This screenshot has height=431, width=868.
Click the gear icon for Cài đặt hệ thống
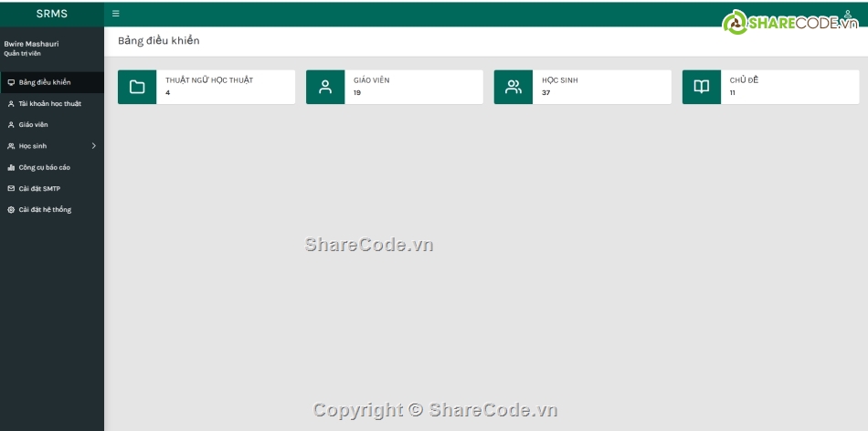[x=11, y=210]
